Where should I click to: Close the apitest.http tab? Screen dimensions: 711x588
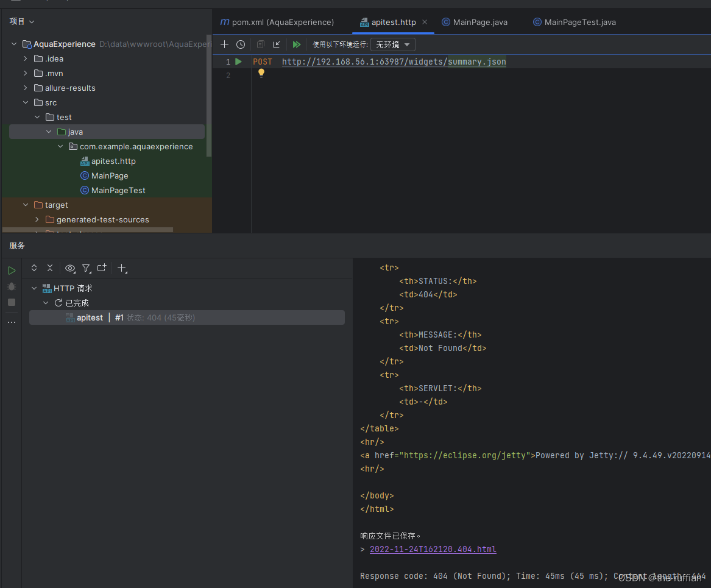point(425,22)
